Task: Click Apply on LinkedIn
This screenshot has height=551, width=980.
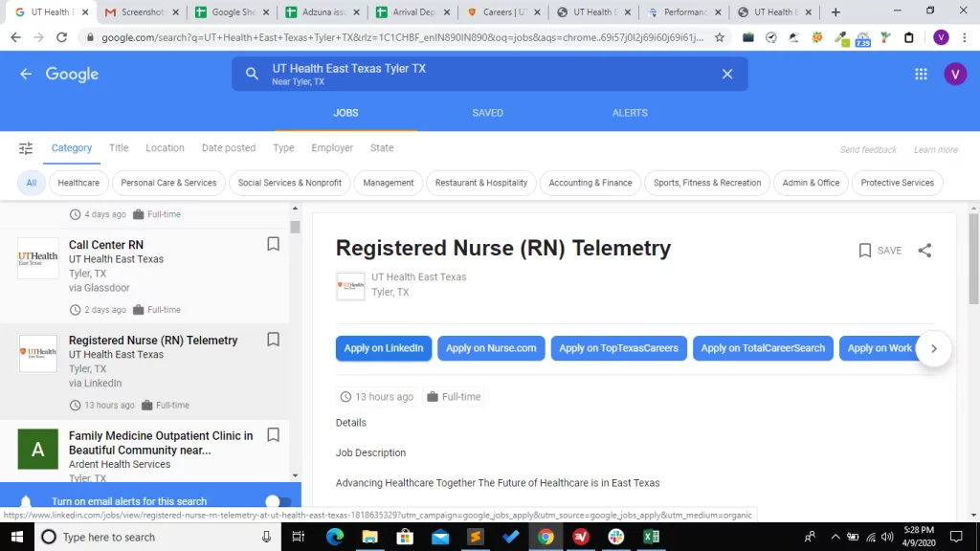Action: coord(384,348)
